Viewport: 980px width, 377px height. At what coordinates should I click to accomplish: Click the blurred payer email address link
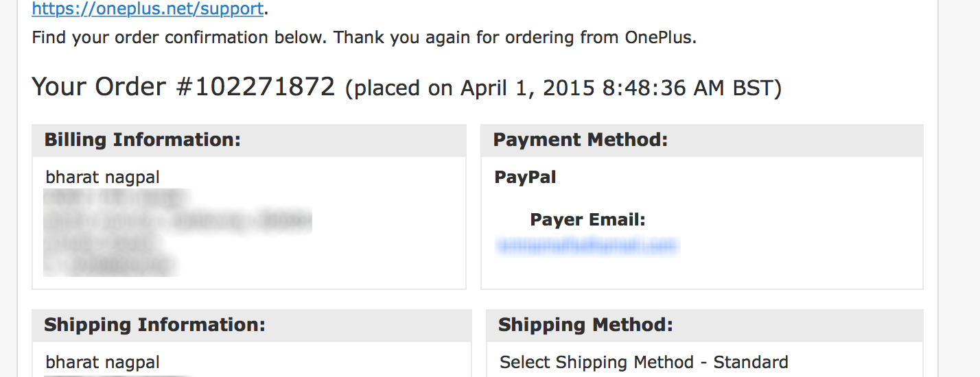click(587, 245)
